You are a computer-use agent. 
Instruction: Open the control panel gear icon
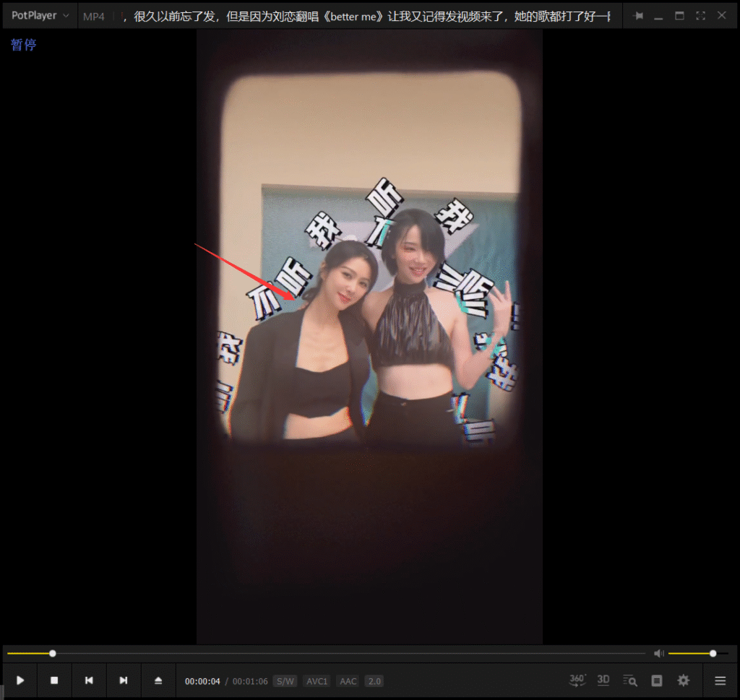point(683,680)
